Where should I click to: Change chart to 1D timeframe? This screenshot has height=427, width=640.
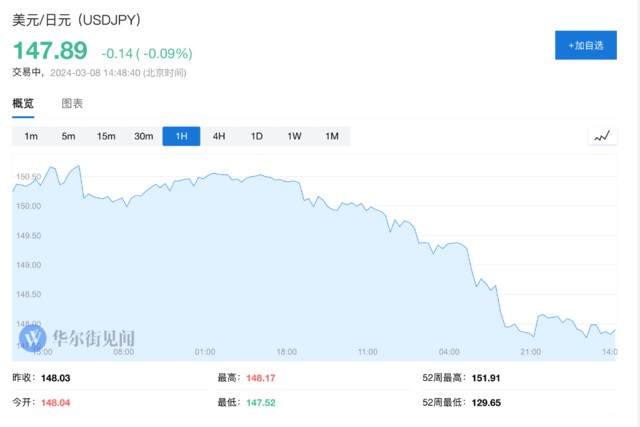(x=256, y=136)
